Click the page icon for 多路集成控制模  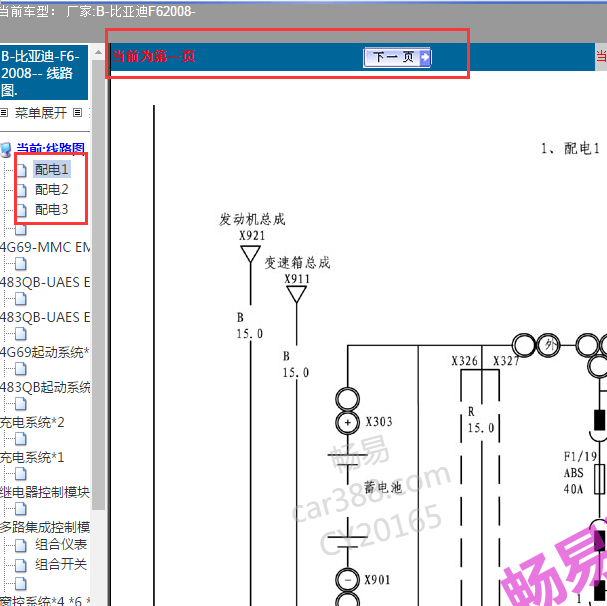click(21, 509)
